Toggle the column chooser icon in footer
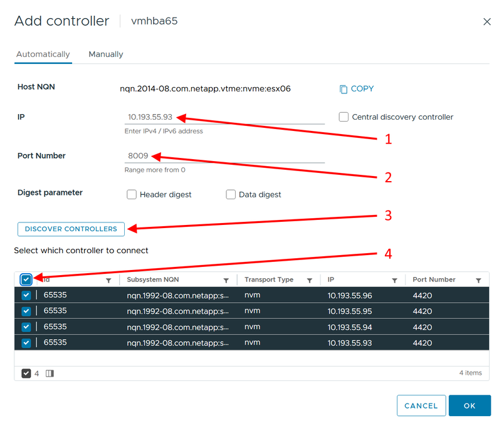Screen dimensions: 504x428 click(50, 373)
